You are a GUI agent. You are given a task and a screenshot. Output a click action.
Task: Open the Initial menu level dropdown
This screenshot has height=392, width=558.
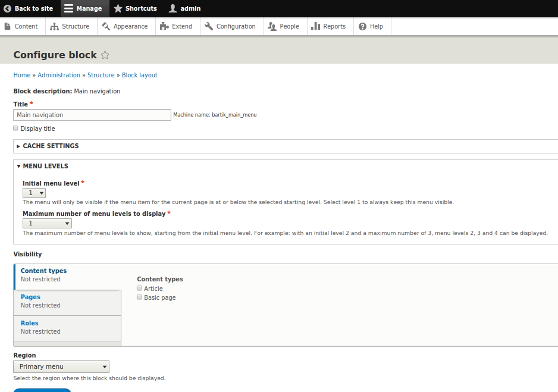(34, 193)
